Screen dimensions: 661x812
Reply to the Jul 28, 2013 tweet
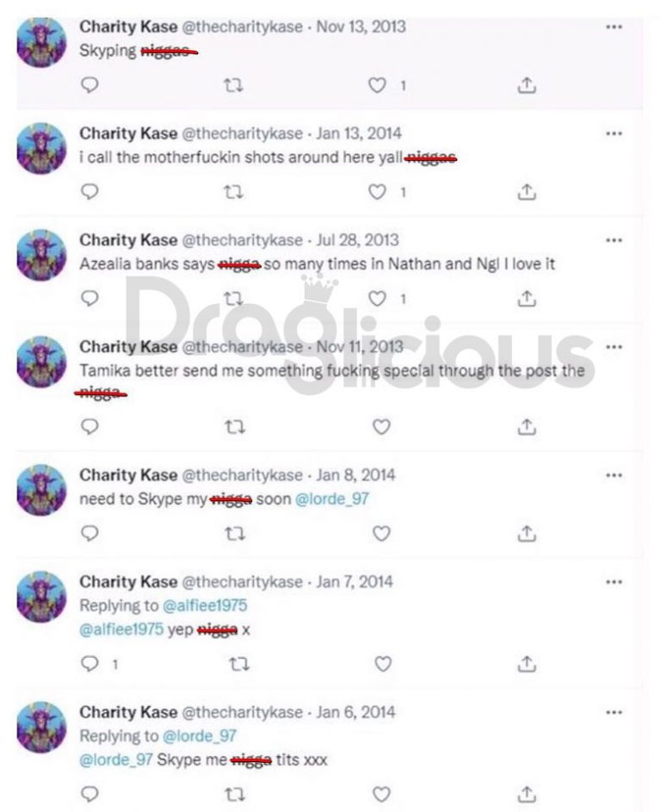(90, 298)
